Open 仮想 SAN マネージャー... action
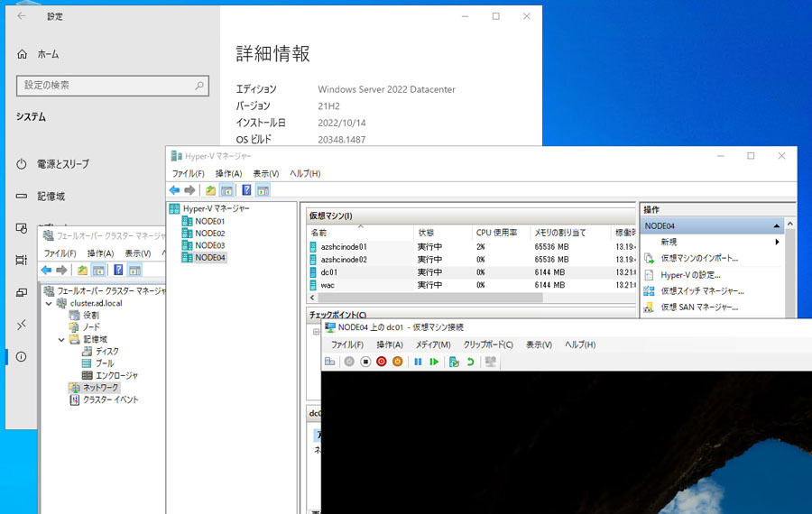 click(x=699, y=307)
